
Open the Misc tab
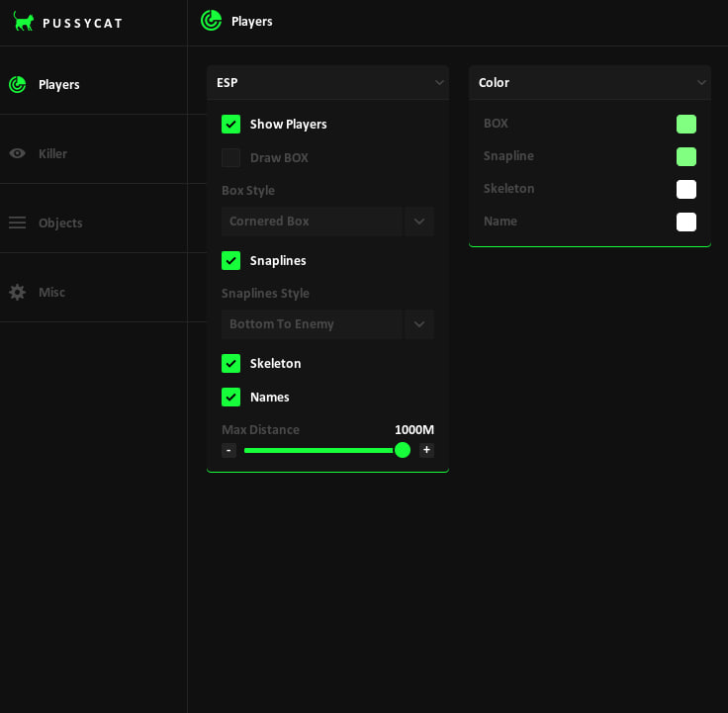tap(51, 292)
